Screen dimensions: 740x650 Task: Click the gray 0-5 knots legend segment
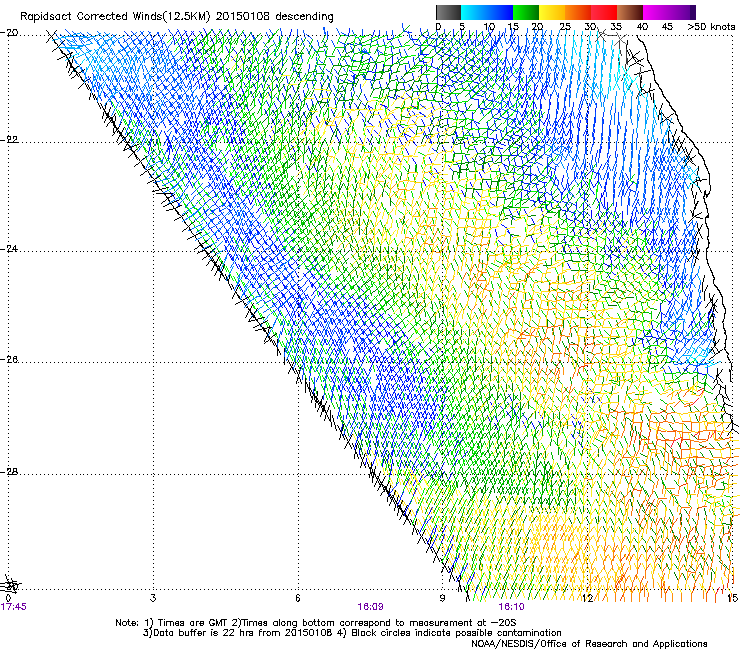click(448, 12)
